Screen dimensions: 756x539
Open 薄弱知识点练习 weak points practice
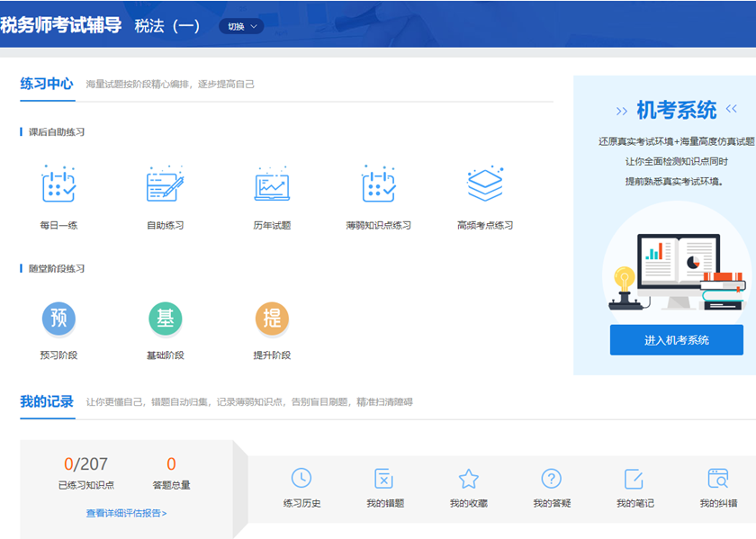point(378,185)
